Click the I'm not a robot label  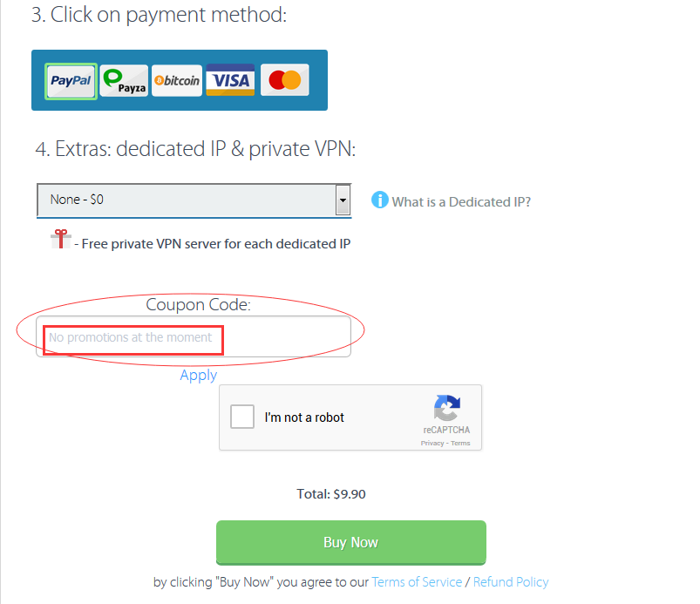tap(304, 417)
